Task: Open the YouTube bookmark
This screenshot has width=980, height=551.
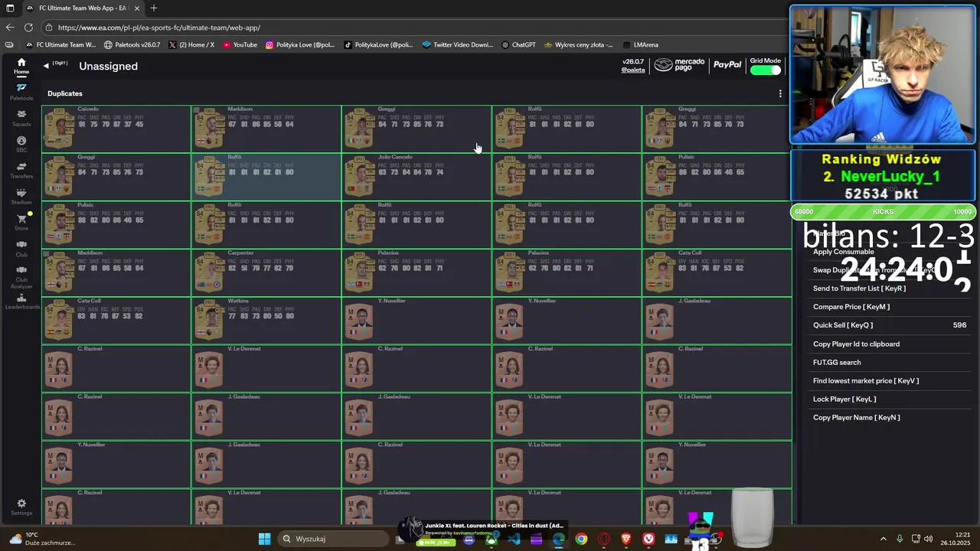Action: 240,45
